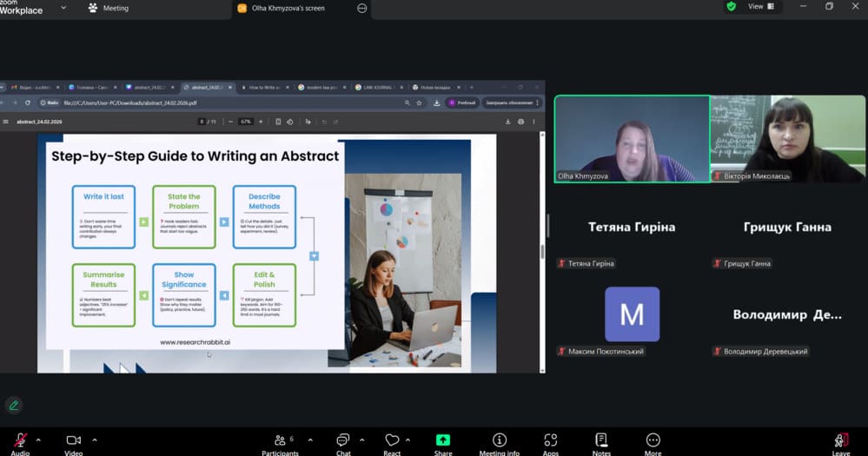Open options for Olha Khmyzova's screen share
The width and height of the screenshot is (868, 456).
[362, 8]
